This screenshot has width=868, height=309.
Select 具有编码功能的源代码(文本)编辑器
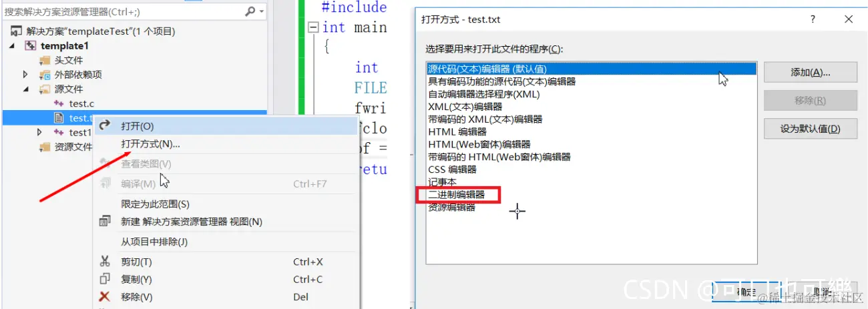[592, 81]
